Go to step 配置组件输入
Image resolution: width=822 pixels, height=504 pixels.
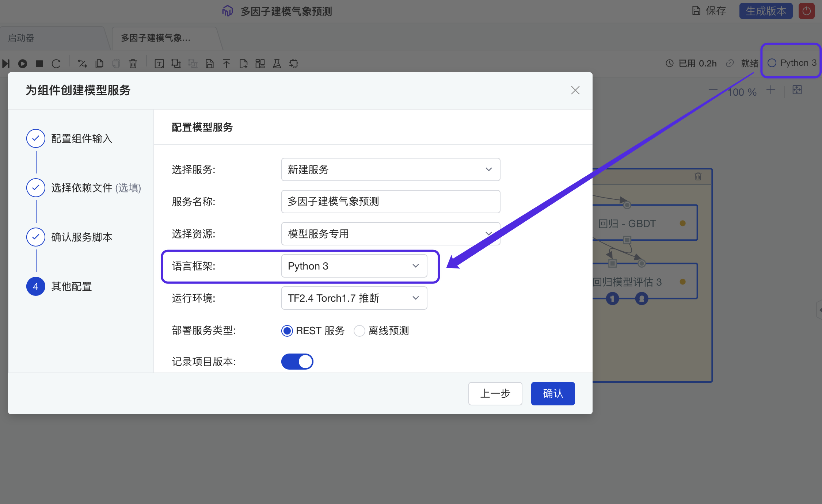[x=69, y=138]
